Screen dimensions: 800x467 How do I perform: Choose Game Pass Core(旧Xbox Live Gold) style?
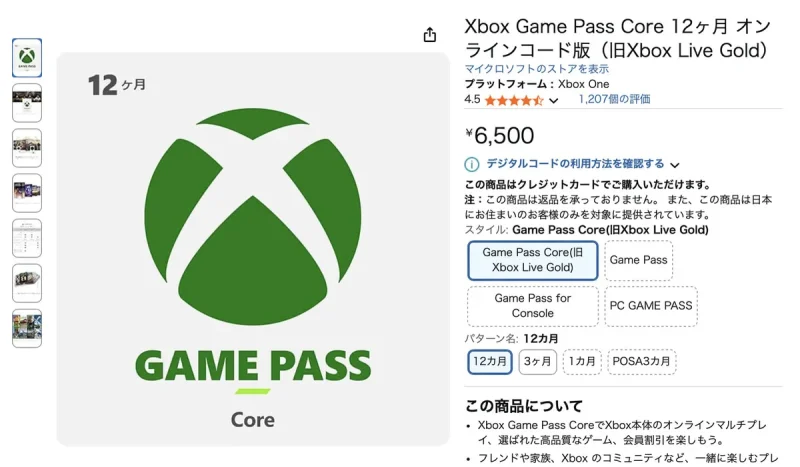coord(533,260)
